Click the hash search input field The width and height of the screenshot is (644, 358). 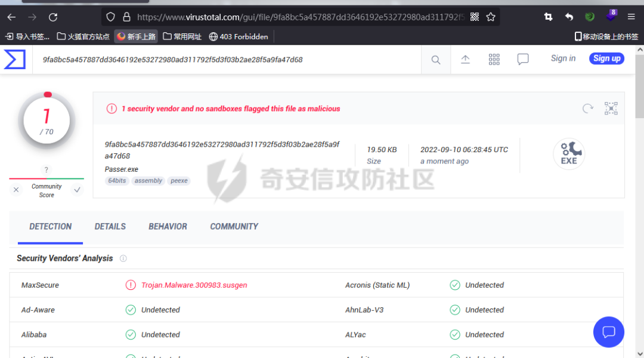227,60
